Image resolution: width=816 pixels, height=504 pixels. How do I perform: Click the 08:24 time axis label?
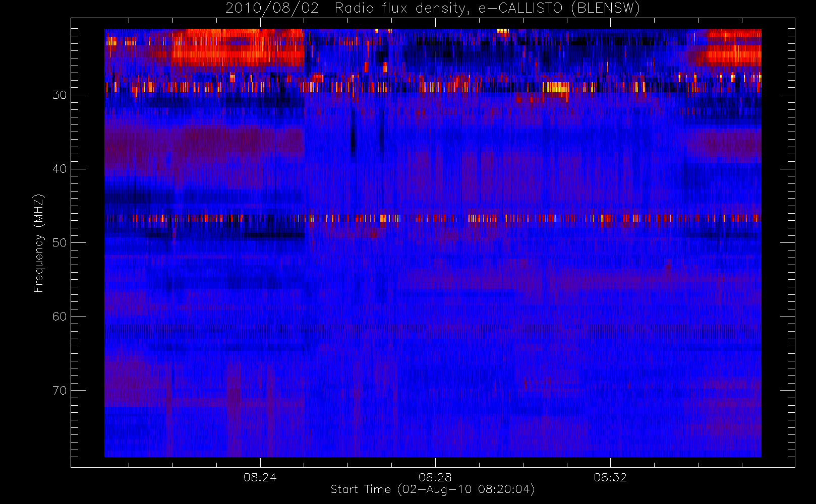tap(260, 477)
